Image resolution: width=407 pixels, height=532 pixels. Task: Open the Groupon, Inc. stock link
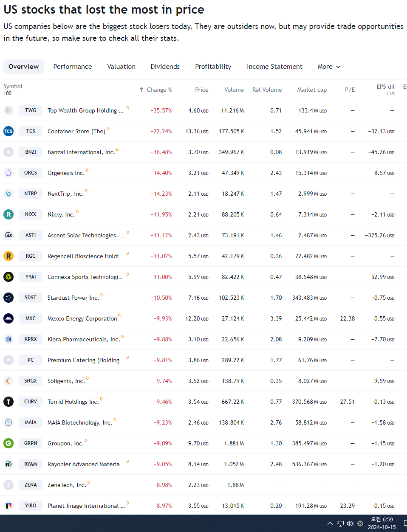tap(66, 443)
